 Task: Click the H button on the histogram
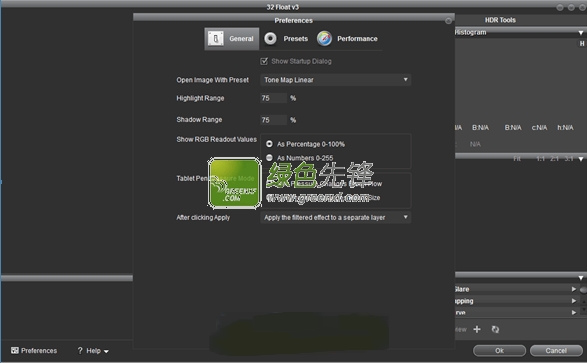582,44
